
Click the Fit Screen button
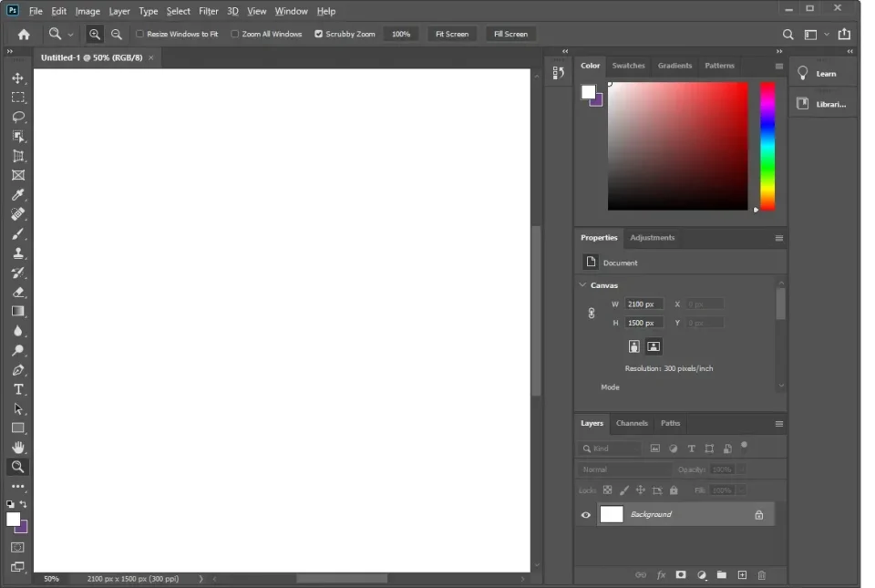coord(451,34)
